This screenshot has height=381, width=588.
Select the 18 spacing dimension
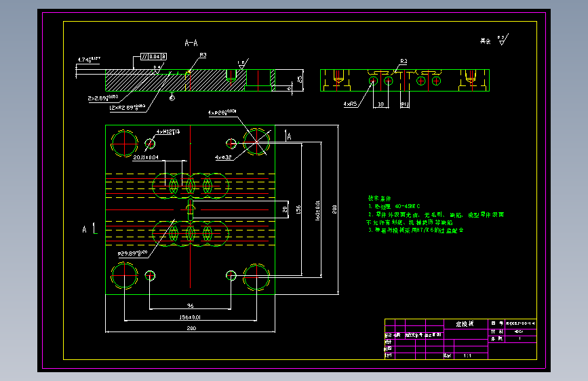pyautogui.click(x=380, y=104)
